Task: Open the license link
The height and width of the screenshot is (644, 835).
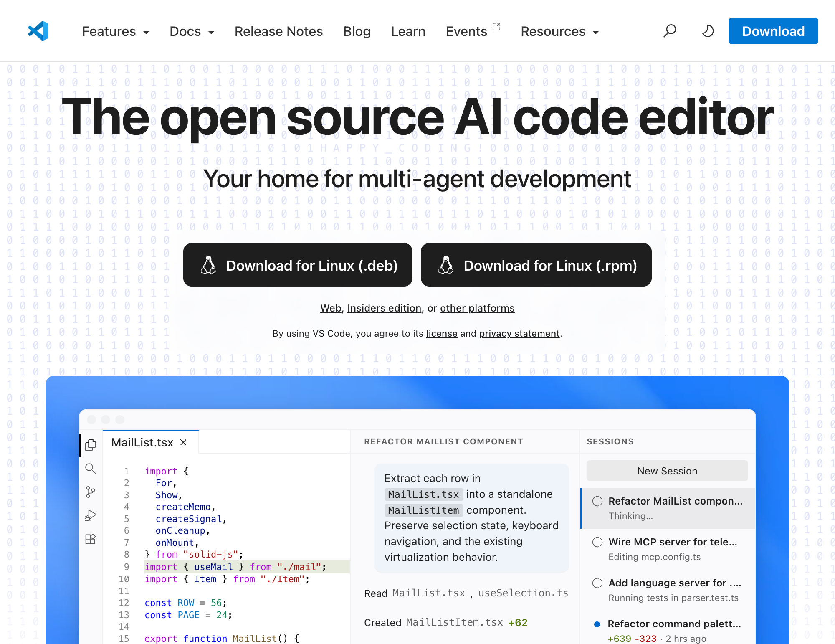Action: 442,333
